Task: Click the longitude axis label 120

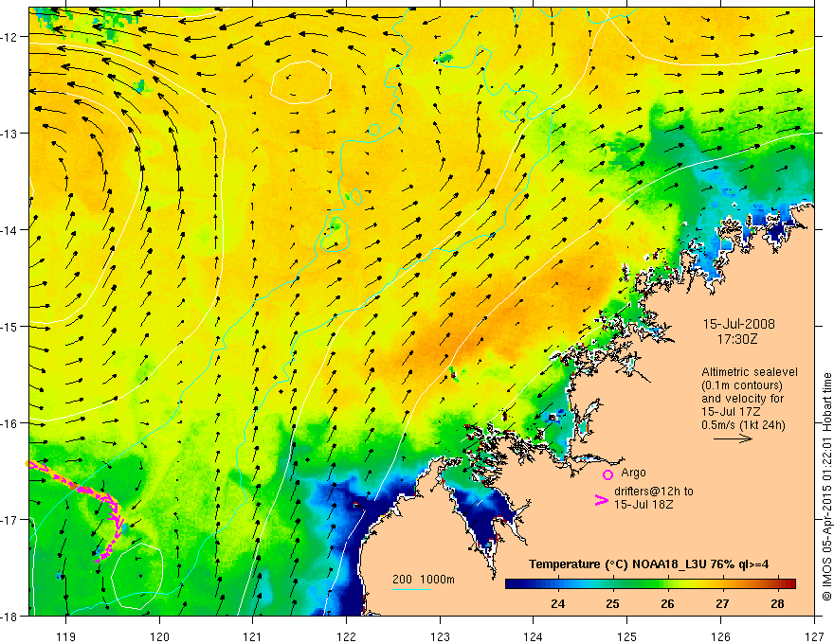Action: [x=159, y=636]
